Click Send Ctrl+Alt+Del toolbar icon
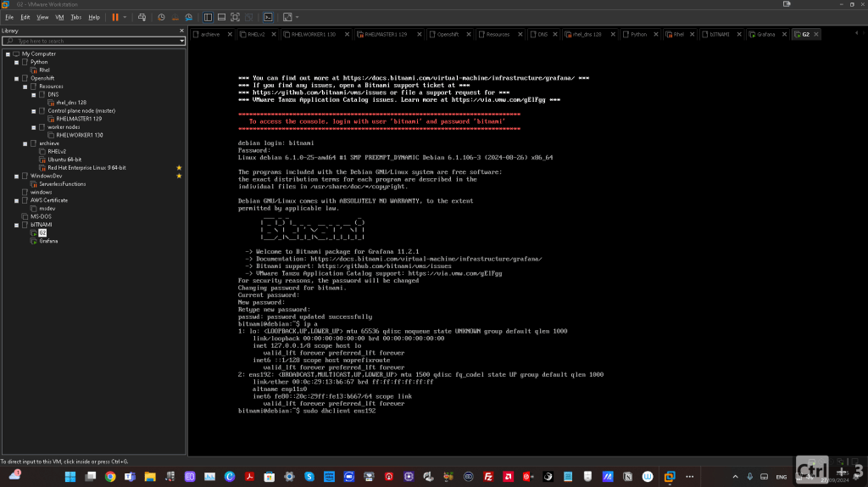The height and width of the screenshot is (487, 868). (x=142, y=17)
